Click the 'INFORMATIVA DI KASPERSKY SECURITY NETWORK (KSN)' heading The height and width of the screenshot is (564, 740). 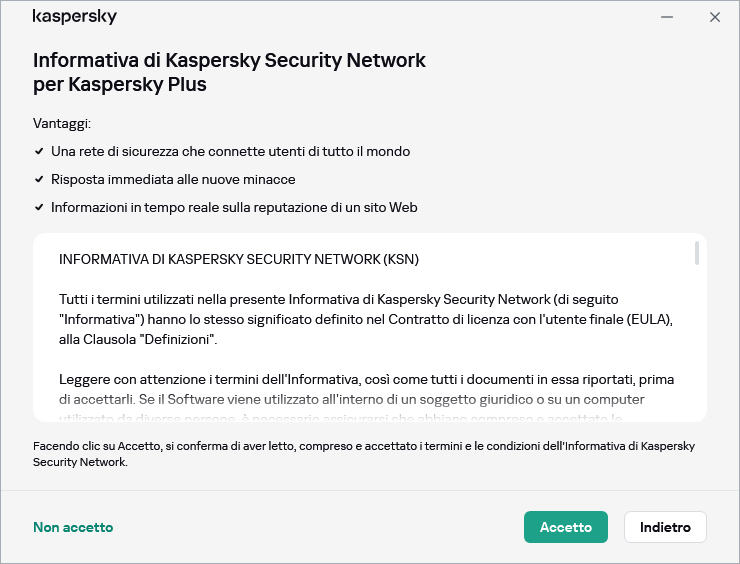tap(239, 259)
